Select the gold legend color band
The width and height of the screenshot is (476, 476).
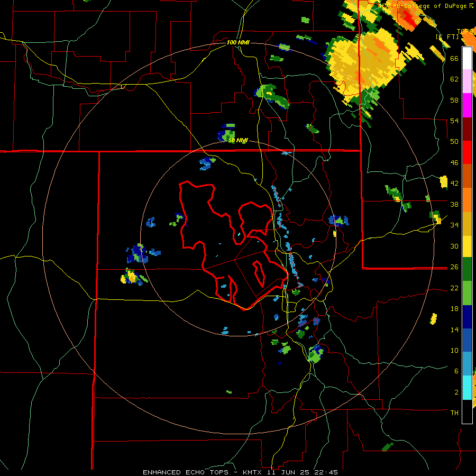(467, 223)
